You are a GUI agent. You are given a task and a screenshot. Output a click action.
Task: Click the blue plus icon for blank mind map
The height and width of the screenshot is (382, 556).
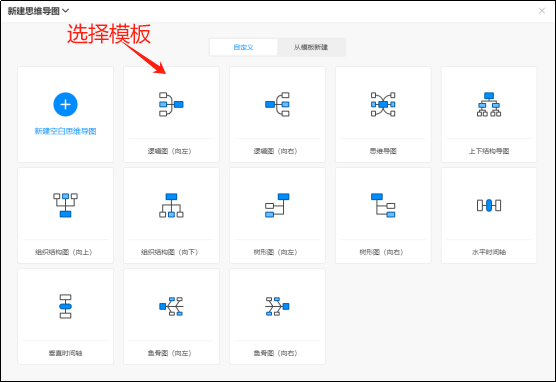(65, 104)
